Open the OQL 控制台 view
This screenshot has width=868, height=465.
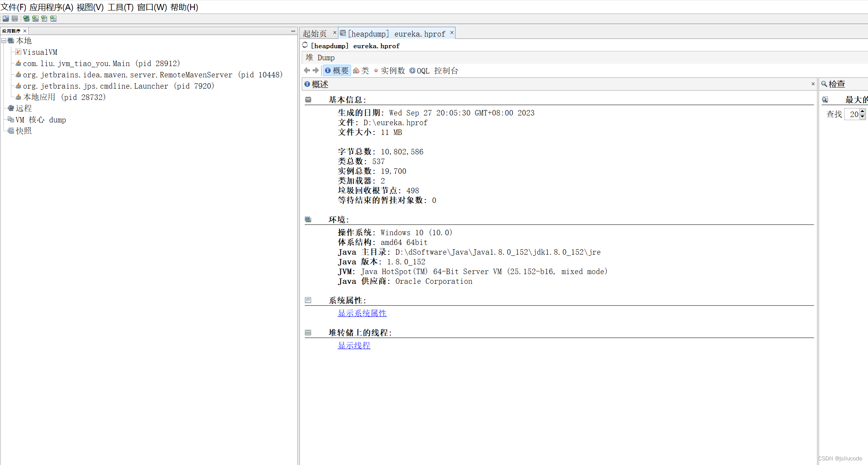pyautogui.click(x=434, y=70)
